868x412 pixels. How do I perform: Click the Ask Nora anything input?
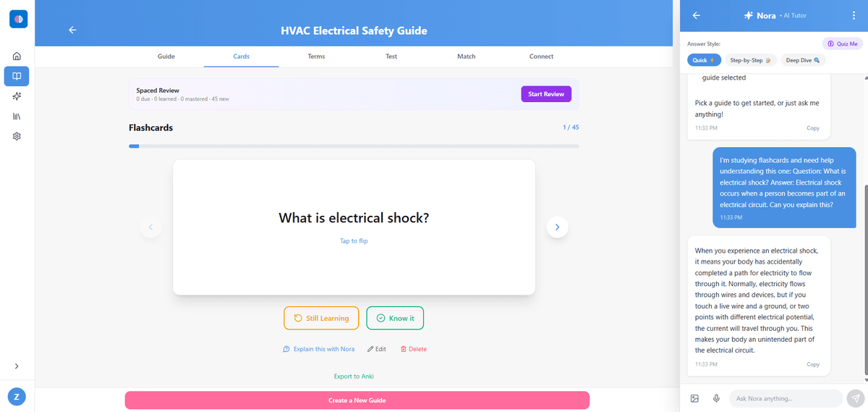click(785, 398)
